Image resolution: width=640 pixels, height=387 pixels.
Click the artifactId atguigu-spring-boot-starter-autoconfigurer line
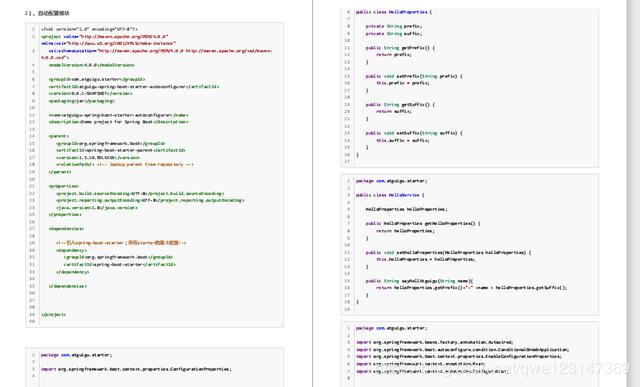[134, 87]
